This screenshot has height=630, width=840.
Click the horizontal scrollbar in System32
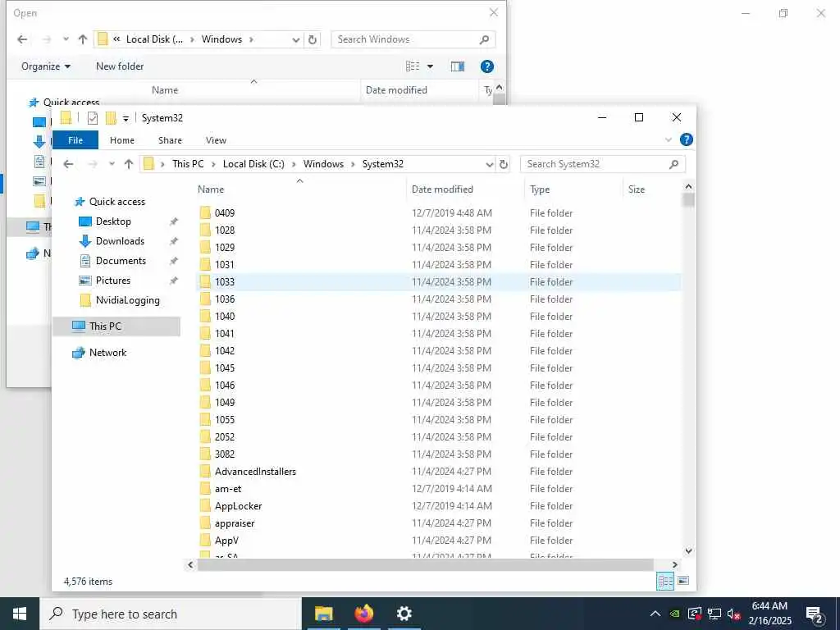pyautogui.click(x=426, y=564)
